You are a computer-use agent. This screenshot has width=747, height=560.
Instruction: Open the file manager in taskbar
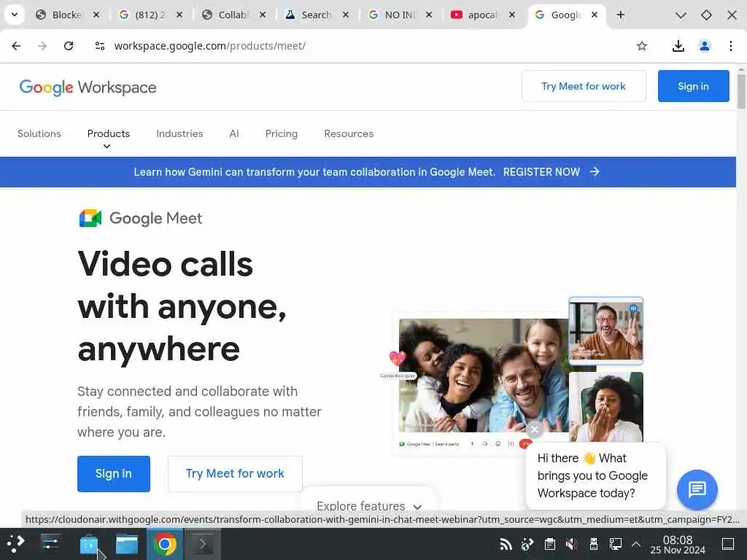click(127, 544)
